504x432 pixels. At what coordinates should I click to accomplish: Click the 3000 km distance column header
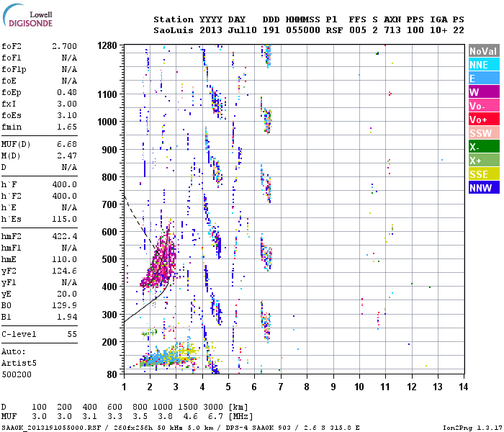coord(213,407)
